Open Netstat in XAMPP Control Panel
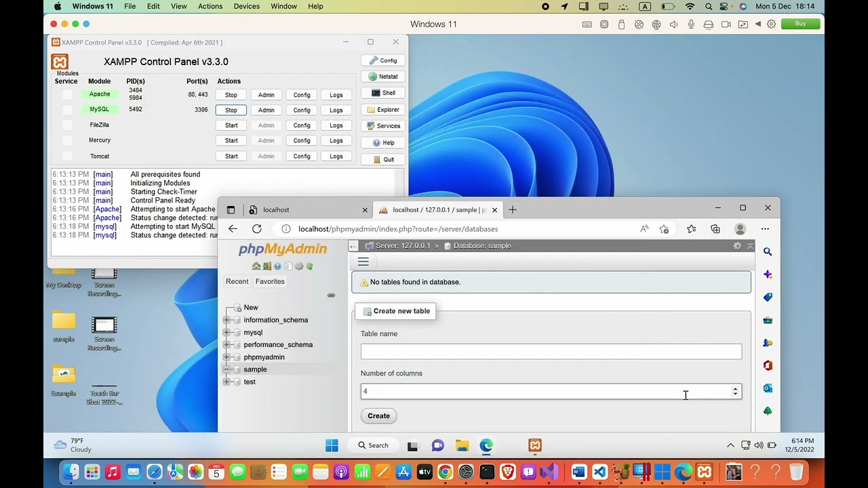The image size is (868, 488). [383, 77]
